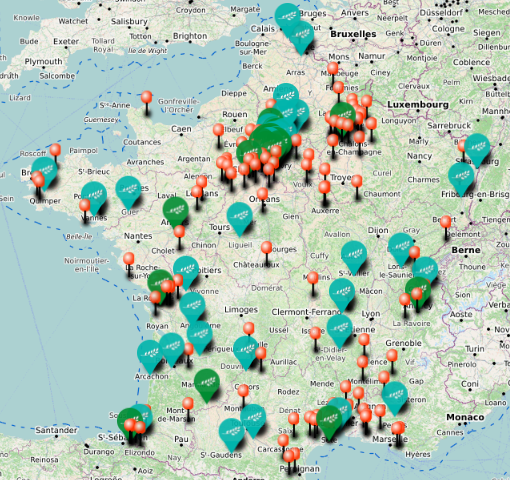The image size is (510, 480).
Task: Open the green marker near Marmande
Action: (x=207, y=385)
